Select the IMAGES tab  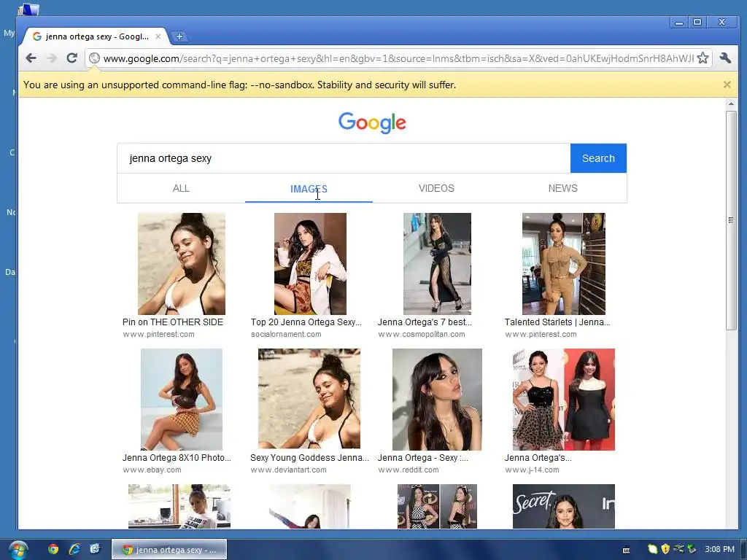point(309,189)
